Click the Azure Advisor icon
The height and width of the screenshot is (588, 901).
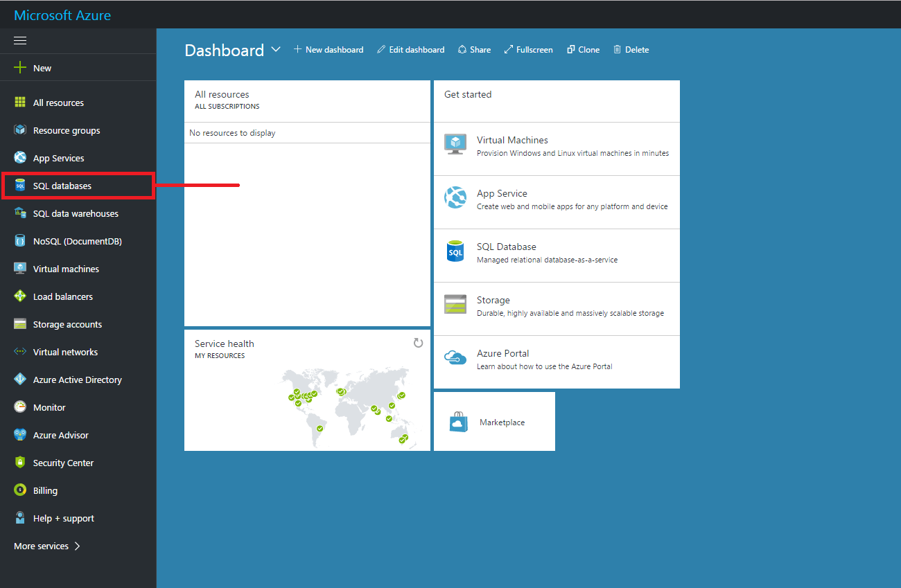click(x=20, y=435)
